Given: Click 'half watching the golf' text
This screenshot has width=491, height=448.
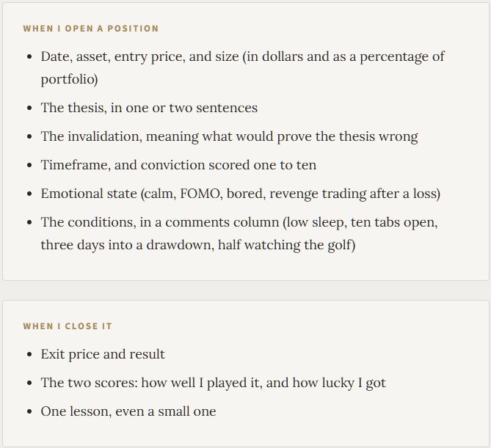Looking at the screenshot, I should 286,245.
